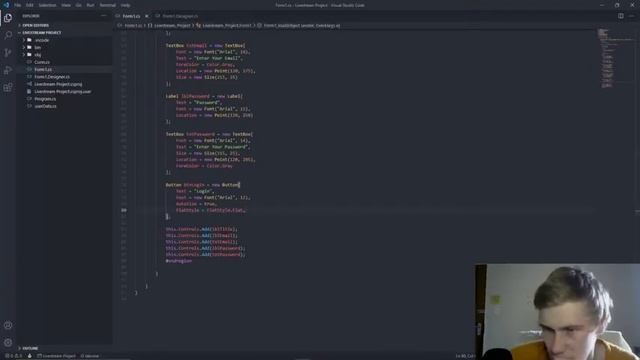Click the cursor line and column status indicator
The height and width of the screenshot is (360, 640).
465,356
